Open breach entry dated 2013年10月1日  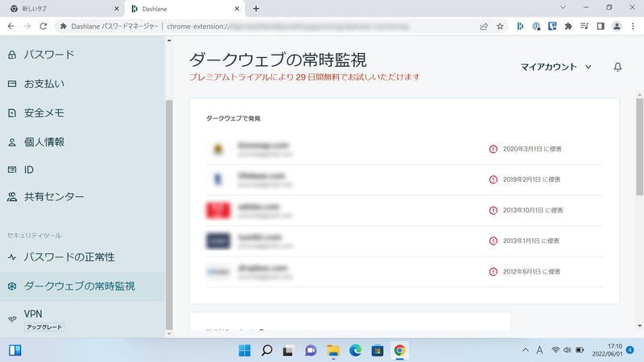[404, 211]
